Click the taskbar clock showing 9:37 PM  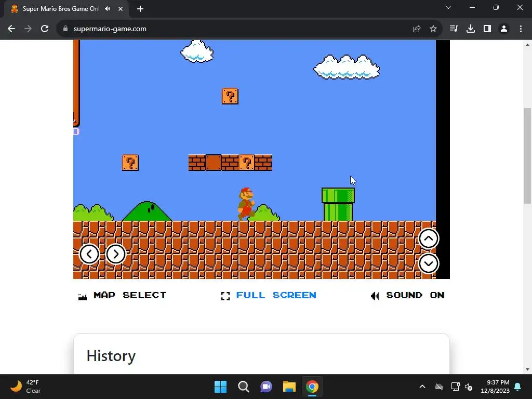click(495, 387)
